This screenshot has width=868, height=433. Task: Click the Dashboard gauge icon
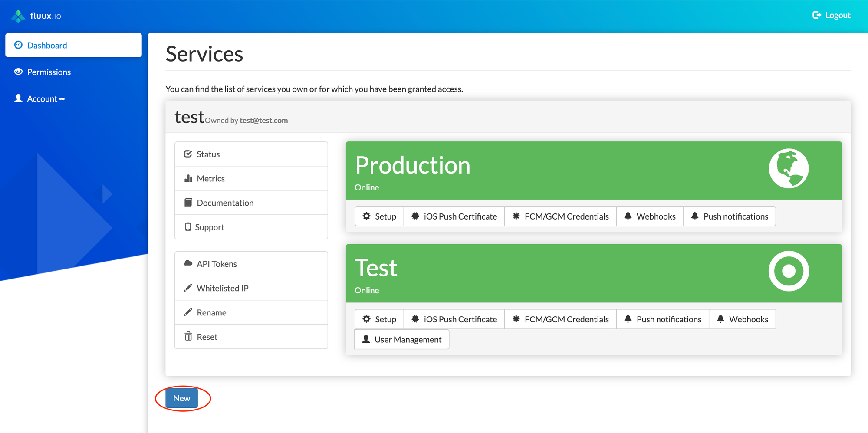point(18,45)
